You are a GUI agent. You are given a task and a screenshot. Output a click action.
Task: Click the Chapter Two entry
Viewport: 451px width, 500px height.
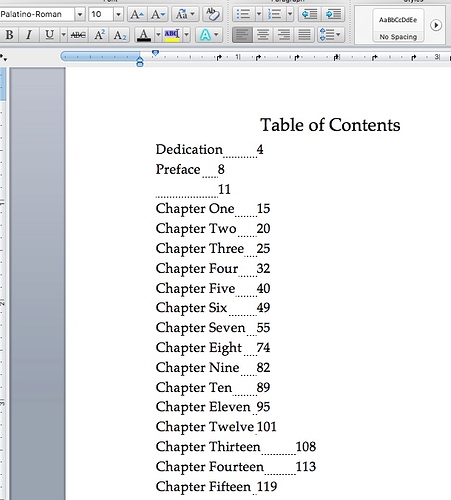213,229
